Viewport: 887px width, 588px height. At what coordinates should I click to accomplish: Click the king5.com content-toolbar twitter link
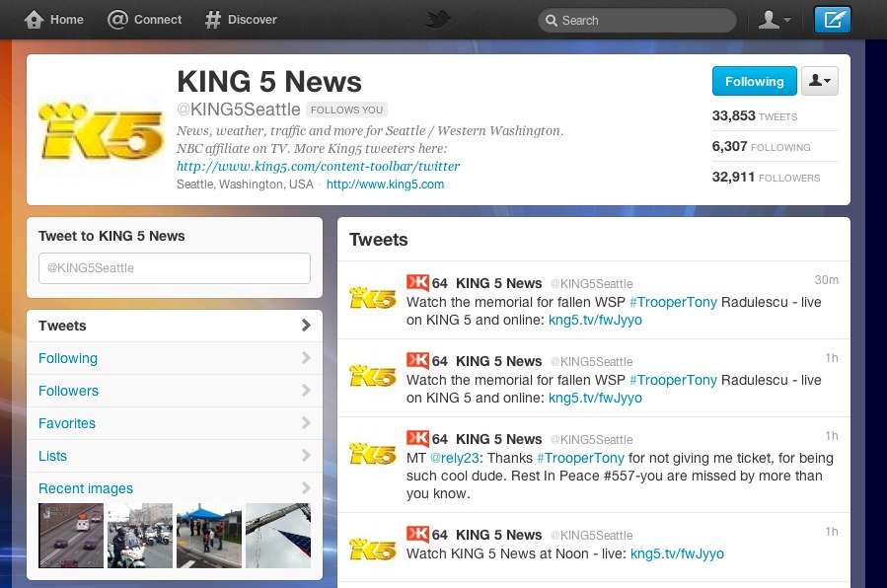(318, 166)
